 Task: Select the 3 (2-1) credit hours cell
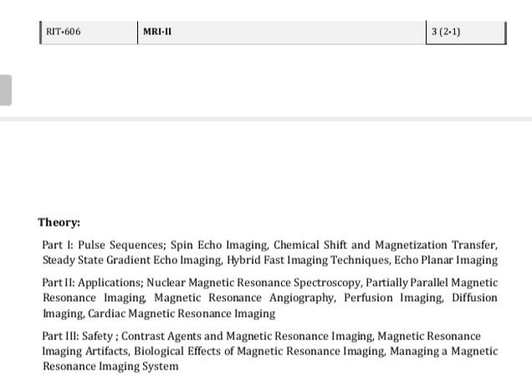click(466, 33)
